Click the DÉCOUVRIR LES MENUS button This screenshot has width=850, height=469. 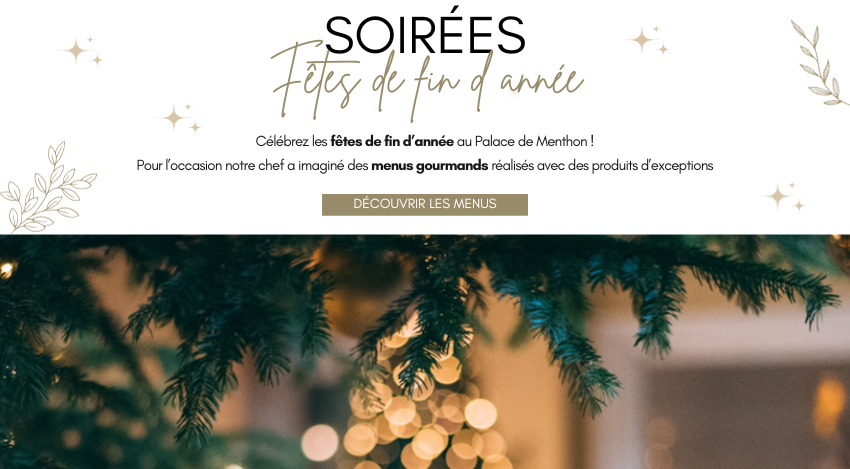coord(424,204)
